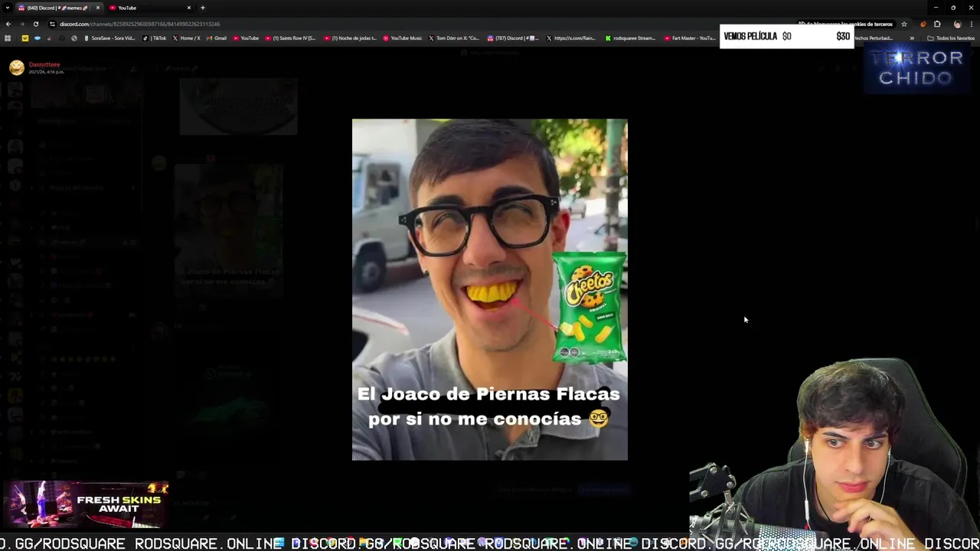Screen dimensions: 980x551
Task: Open the YouTube Music bookmark
Action: click(x=403, y=37)
